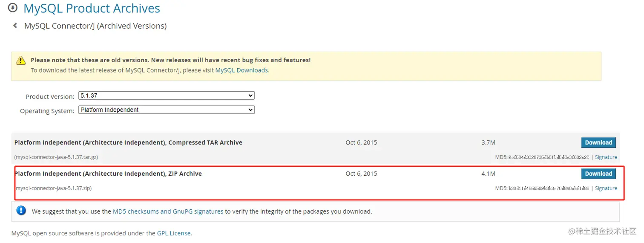Click the bold old versions warning text
The height and width of the screenshot is (243, 644).
(171, 60)
